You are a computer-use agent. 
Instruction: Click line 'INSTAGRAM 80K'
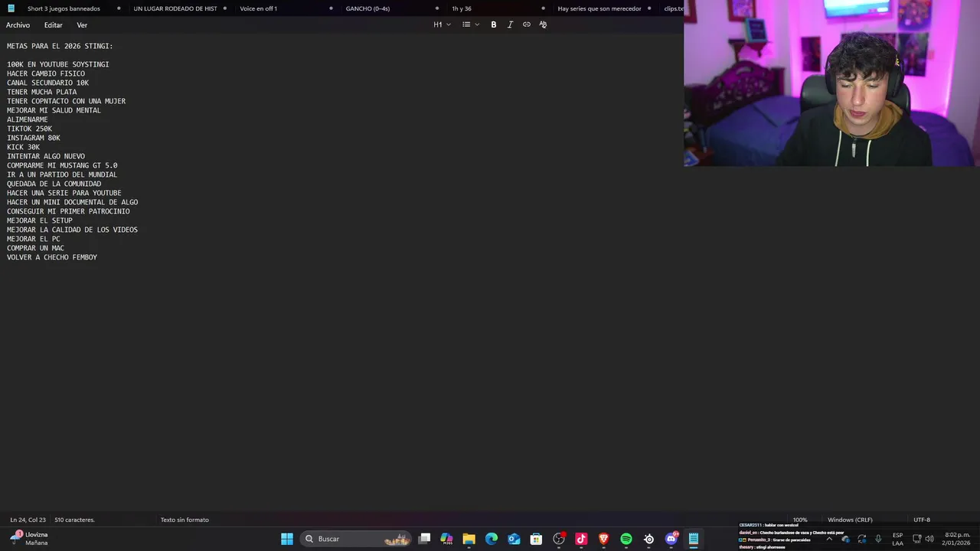coord(34,138)
